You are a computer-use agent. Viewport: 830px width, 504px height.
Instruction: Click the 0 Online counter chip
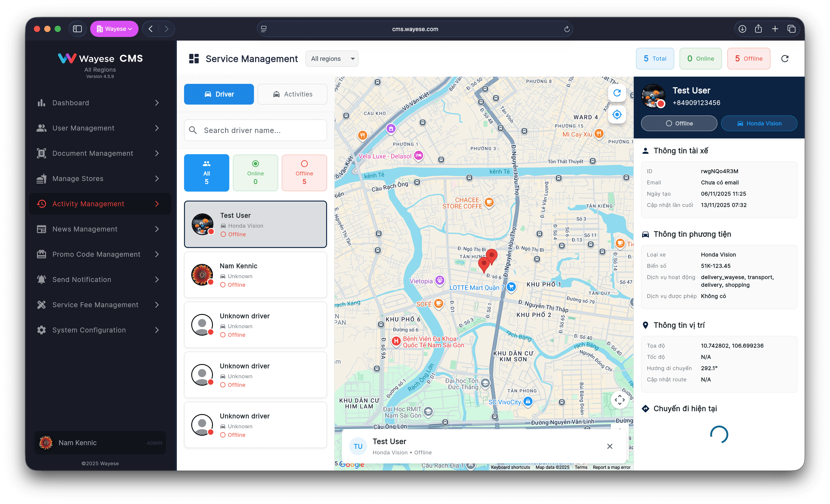[x=701, y=59]
